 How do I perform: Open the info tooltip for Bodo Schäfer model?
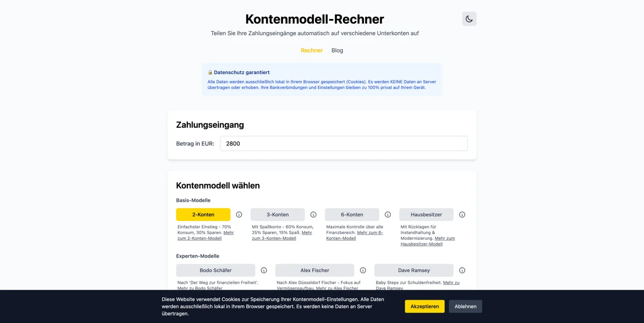[x=263, y=270]
